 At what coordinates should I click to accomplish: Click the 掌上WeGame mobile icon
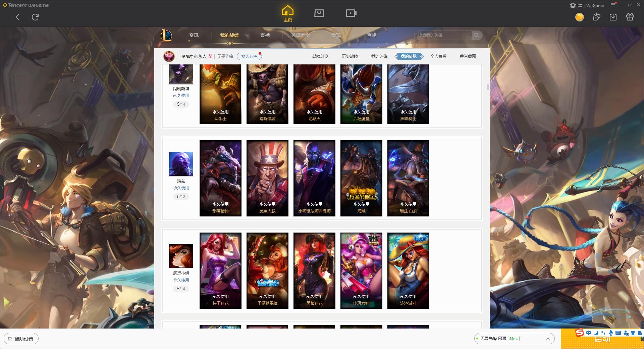573,5
